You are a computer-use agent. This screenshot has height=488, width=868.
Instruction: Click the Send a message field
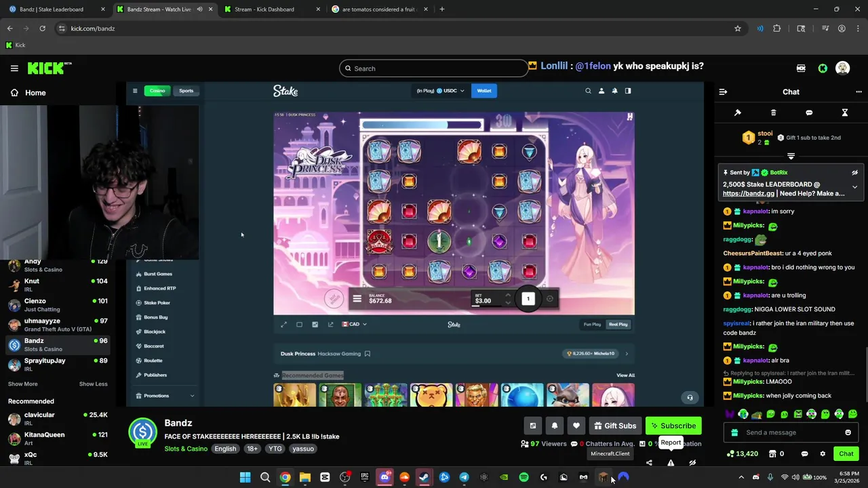(x=790, y=432)
